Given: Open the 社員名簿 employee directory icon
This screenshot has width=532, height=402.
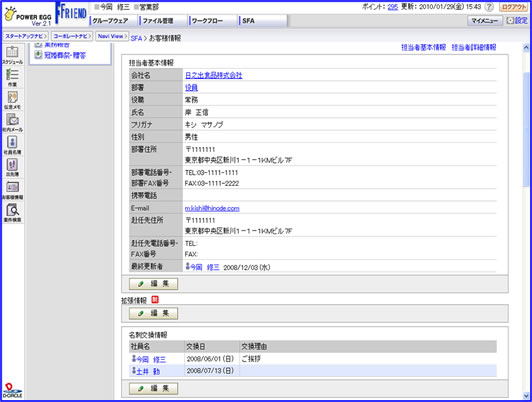Looking at the screenshot, I should coord(12,145).
